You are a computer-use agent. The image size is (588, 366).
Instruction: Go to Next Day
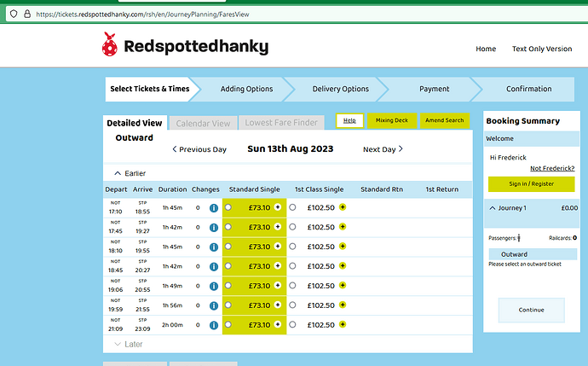tap(383, 149)
